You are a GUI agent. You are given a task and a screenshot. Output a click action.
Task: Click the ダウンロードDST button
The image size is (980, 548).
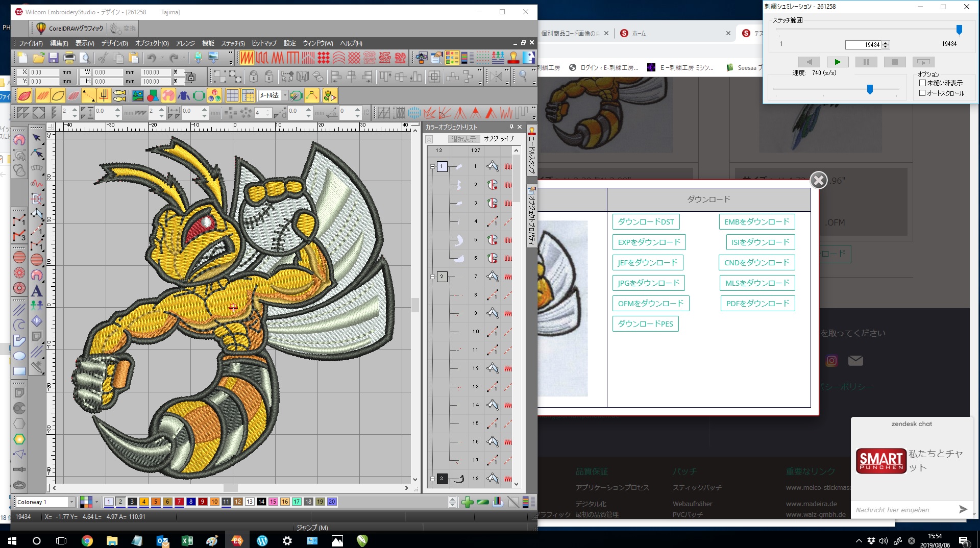tap(646, 222)
